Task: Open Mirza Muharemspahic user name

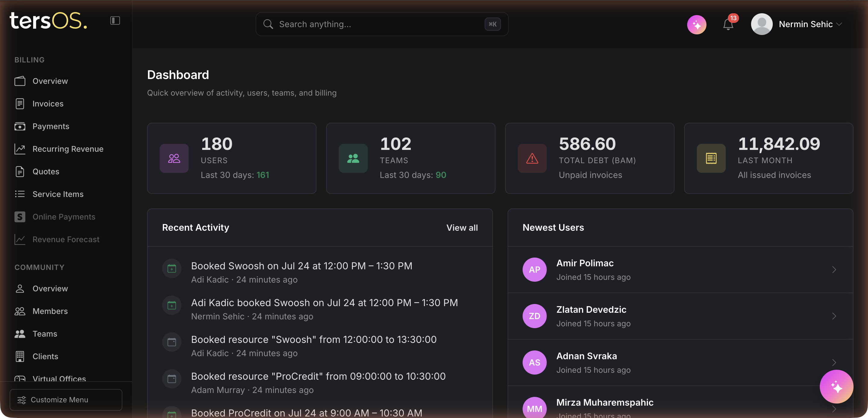Action: coord(605,403)
